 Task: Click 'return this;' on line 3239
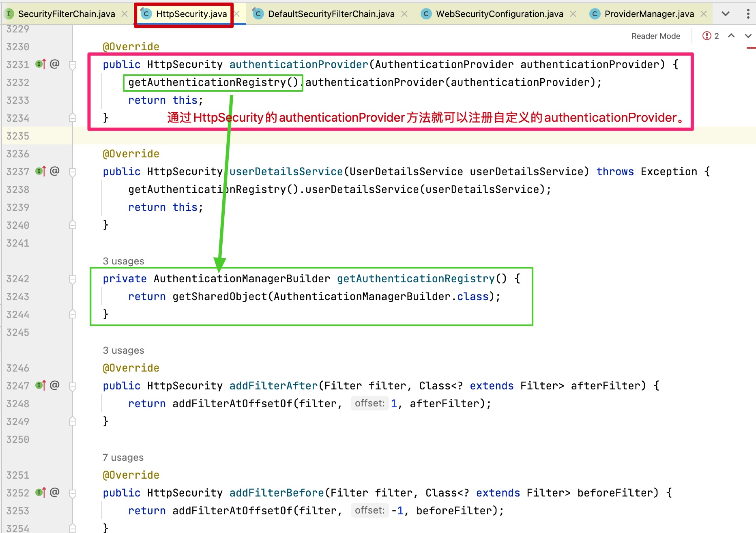[165, 207]
